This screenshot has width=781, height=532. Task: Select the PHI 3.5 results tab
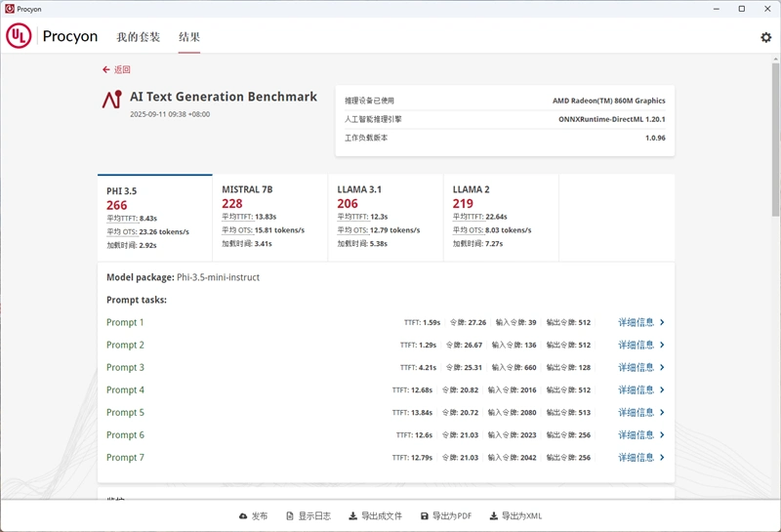[x=155, y=218]
